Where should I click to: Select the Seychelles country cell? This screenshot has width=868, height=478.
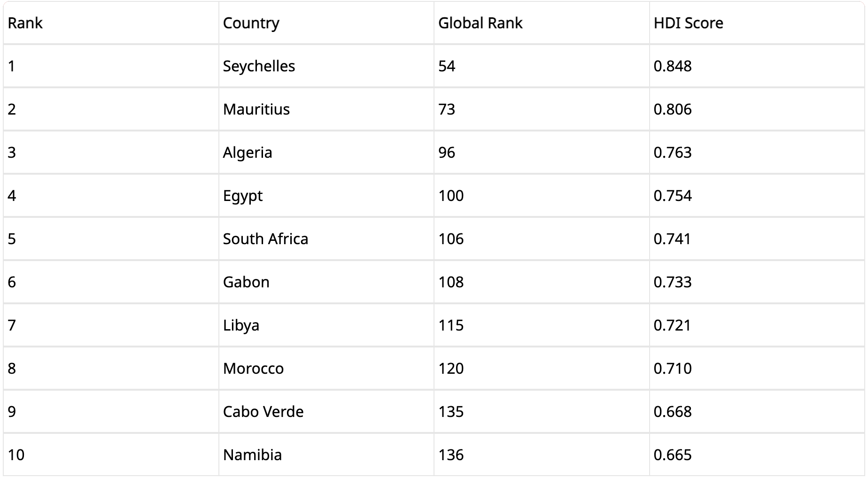point(259,66)
